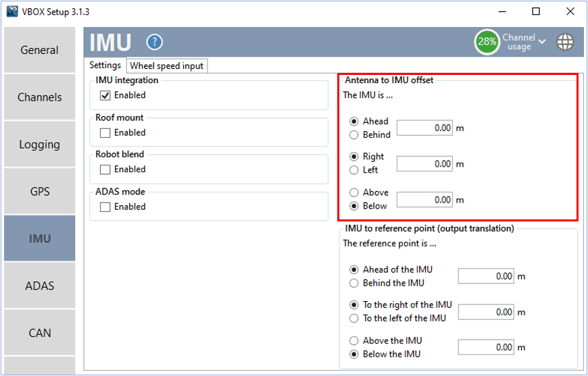
Task: Minimize the VBOX Setup window
Action: click(502, 11)
